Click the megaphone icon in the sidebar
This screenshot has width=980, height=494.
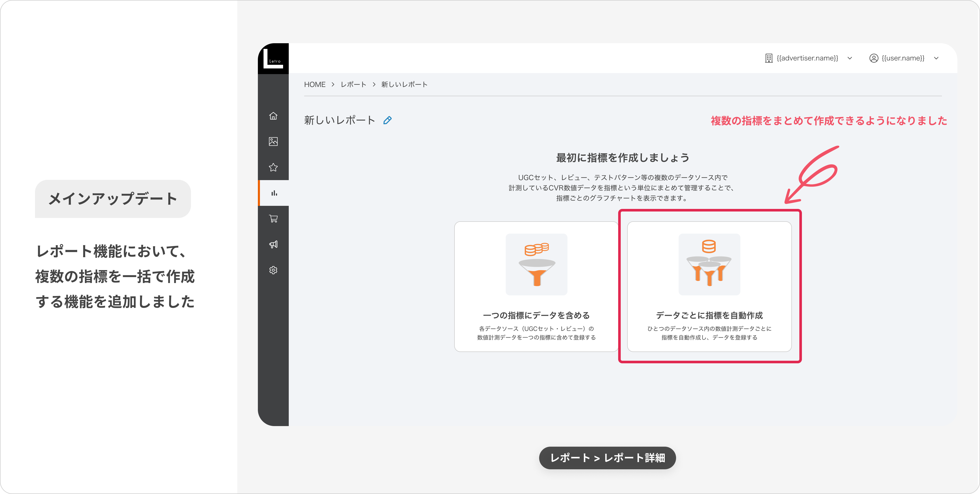point(273,244)
